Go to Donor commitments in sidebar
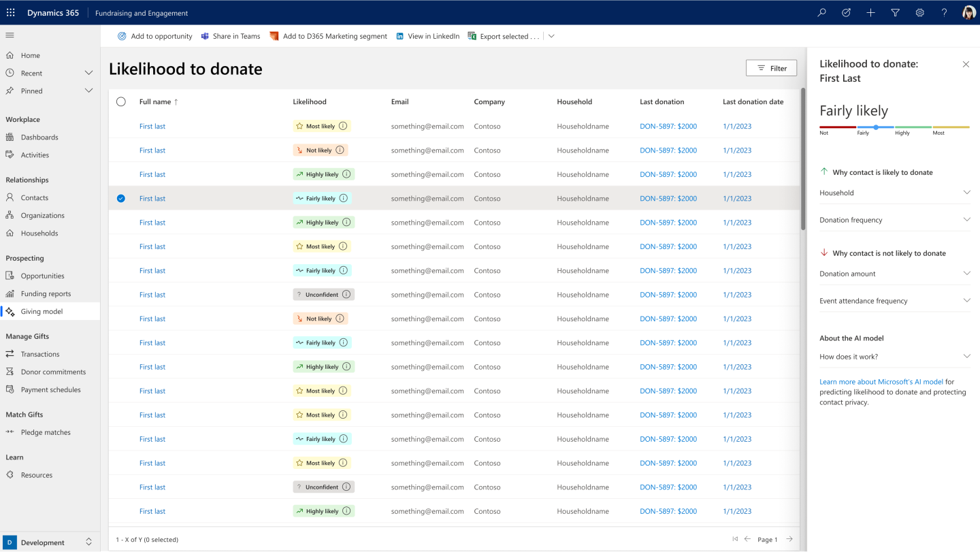Viewport: 980px width, 552px height. point(53,372)
